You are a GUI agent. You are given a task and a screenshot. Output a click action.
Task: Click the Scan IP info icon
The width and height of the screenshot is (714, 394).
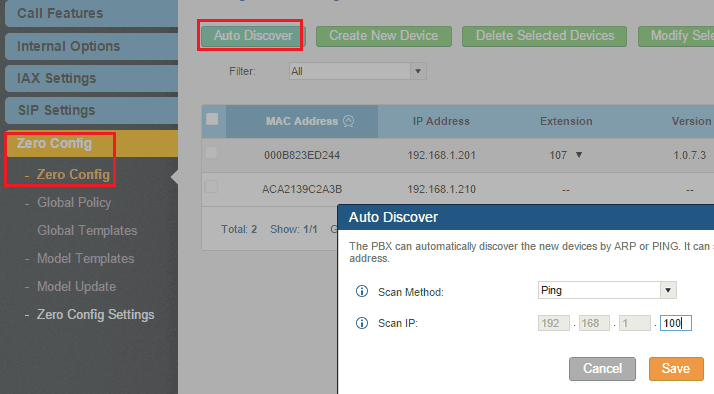(x=362, y=323)
